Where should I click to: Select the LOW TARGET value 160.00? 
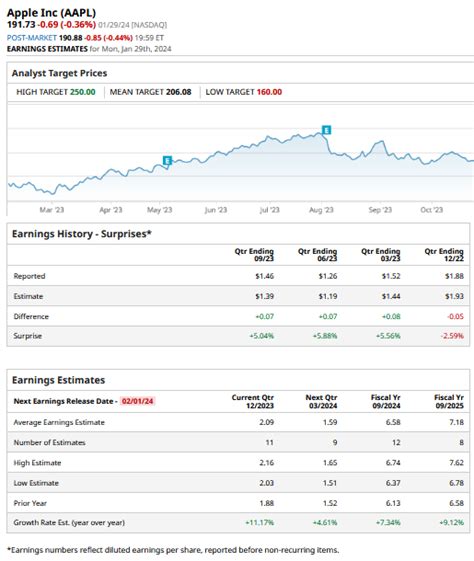tap(269, 92)
